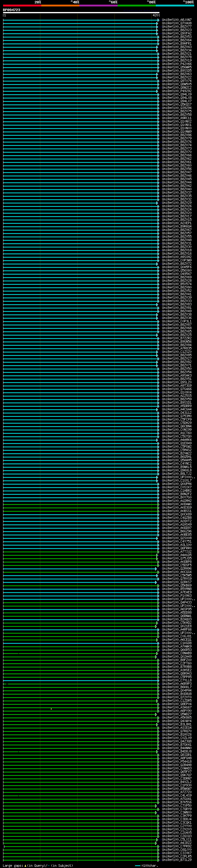The height and width of the screenshot is (868, 197).
Task: Click the orange ~40% identity legend segment
Action: click(60, 6)
